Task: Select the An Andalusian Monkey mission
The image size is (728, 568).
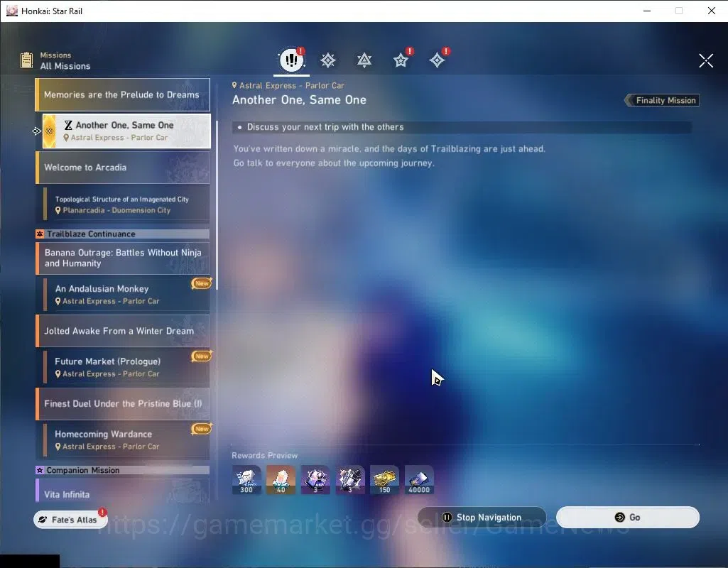Action: point(126,294)
